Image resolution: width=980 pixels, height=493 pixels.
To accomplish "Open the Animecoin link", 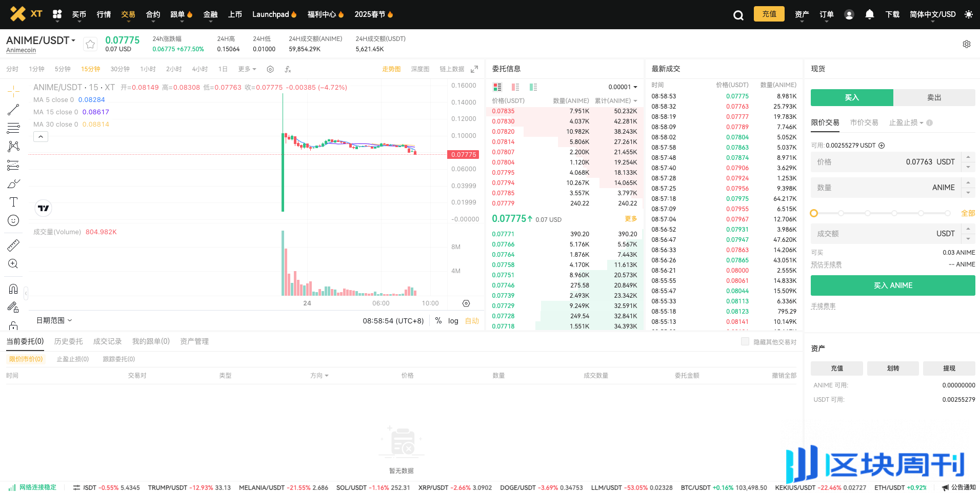I will point(21,50).
